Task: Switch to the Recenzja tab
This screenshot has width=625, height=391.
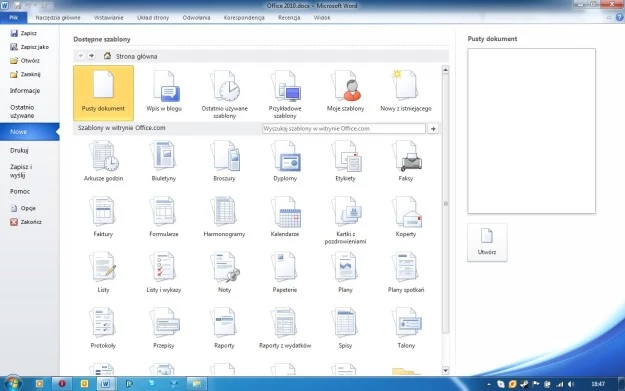Action: [289, 18]
